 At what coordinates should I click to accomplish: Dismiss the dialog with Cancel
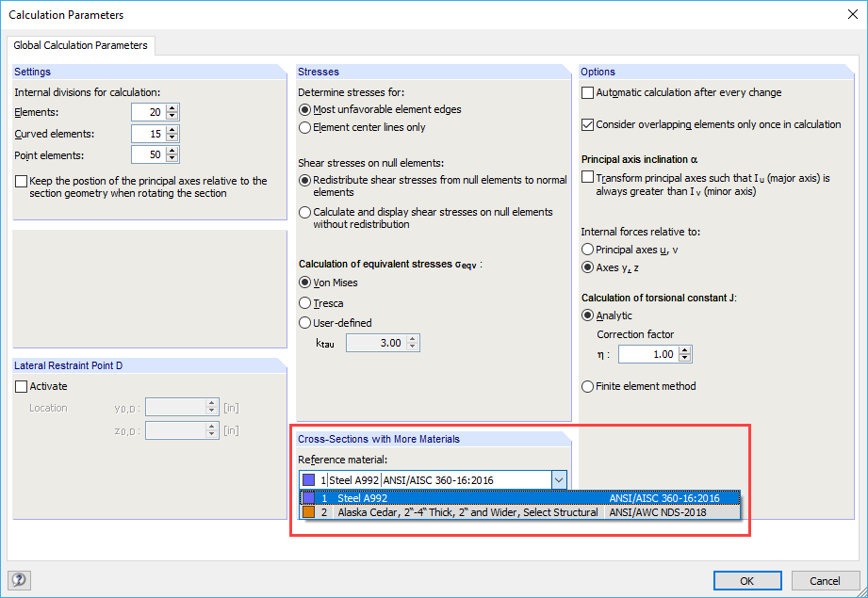(x=826, y=580)
